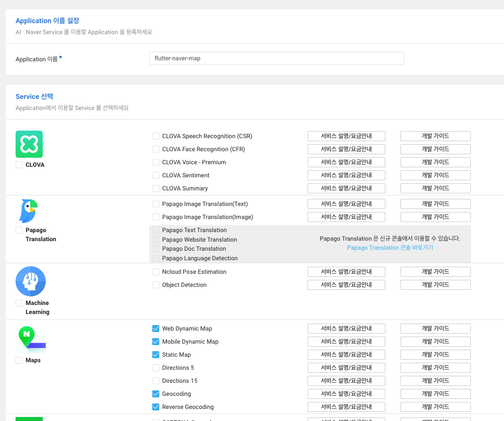
Task: Open 서비스 설명/요금안내 for Geocoding
Action: pyautogui.click(x=346, y=394)
